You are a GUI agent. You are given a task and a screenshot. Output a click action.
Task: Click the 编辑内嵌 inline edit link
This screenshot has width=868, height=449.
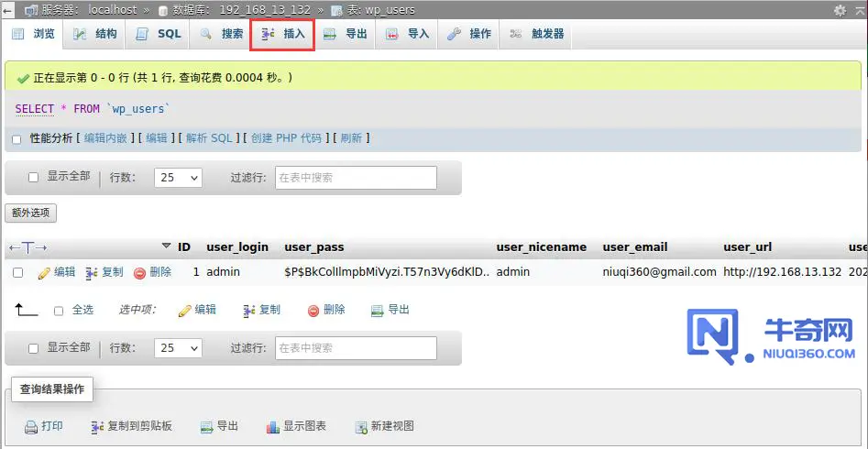105,138
